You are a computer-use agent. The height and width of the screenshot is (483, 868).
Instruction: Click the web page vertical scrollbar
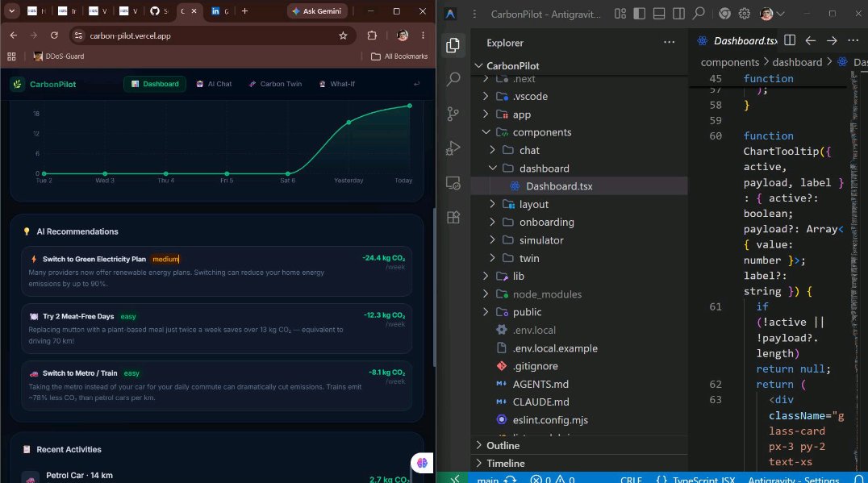434,288
